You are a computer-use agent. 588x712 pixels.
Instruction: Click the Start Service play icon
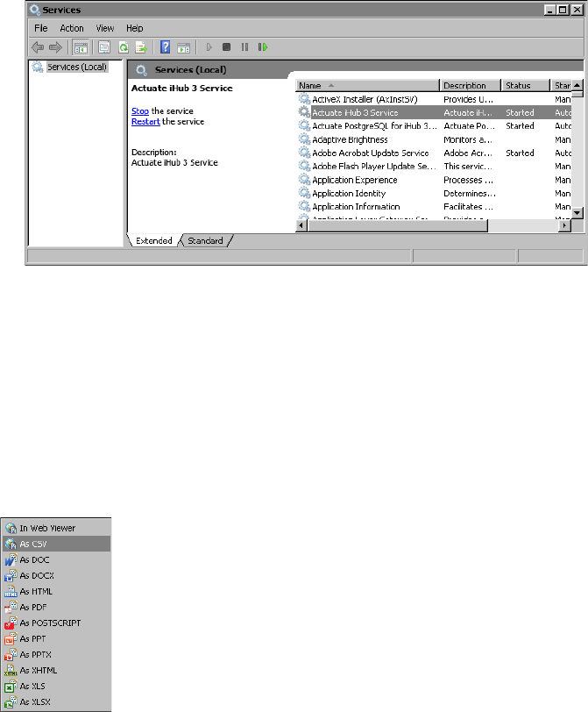[209, 47]
